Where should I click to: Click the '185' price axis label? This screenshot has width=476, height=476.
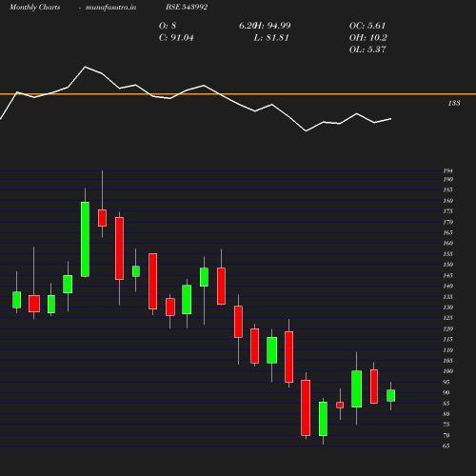(x=447, y=190)
